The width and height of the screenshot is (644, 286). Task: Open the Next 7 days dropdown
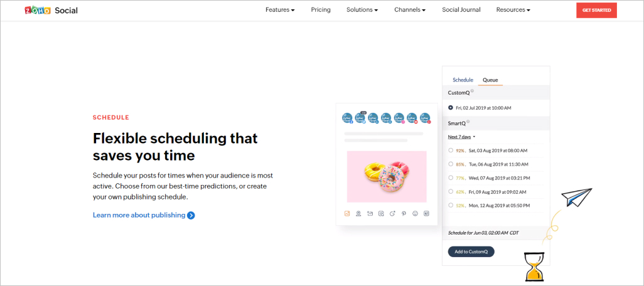coord(461,137)
